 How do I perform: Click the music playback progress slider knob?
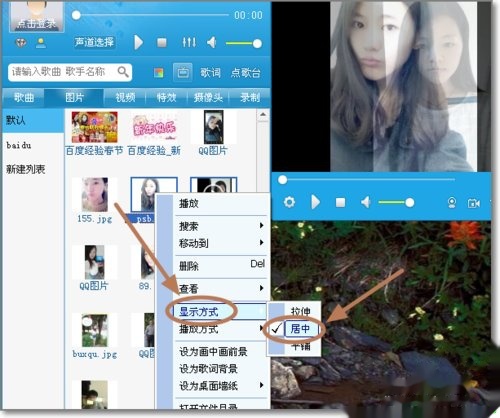click(76, 15)
